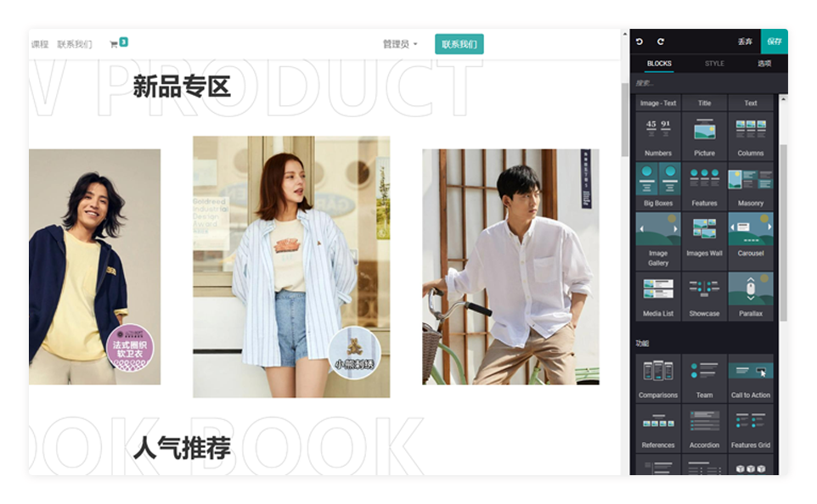Pick the Big Boxes block
The width and height of the screenshot is (817, 504).
tap(658, 185)
